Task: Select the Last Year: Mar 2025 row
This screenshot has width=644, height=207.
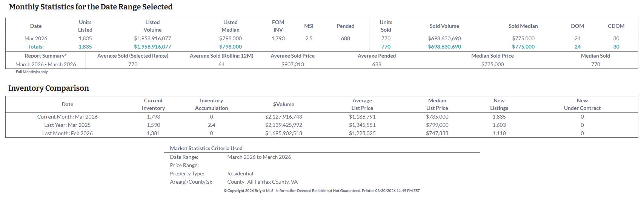Action: pos(67,125)
